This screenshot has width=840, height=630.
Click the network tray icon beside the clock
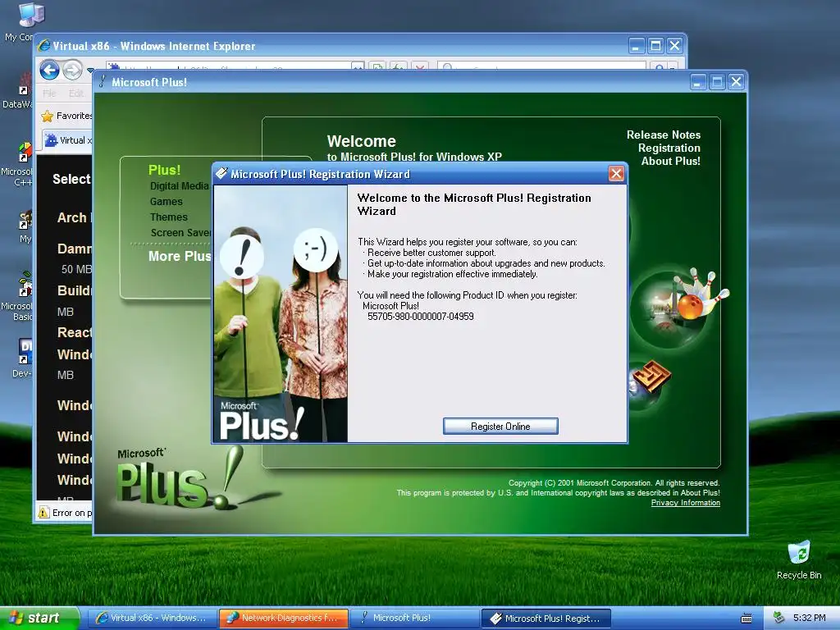778,618
